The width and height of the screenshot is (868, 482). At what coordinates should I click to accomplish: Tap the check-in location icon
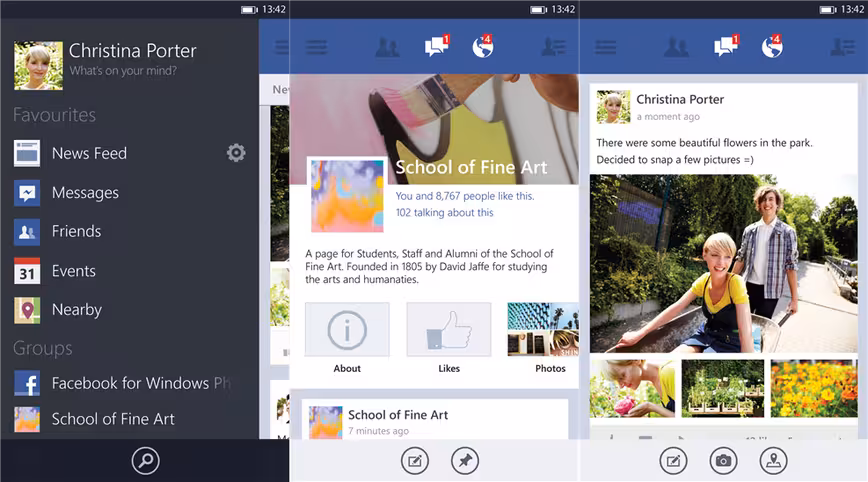point(773,460)
